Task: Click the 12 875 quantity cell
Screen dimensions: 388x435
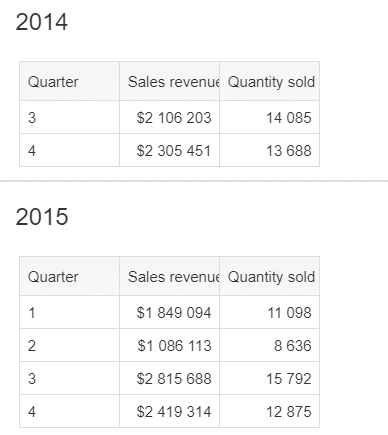Action: 269,411
